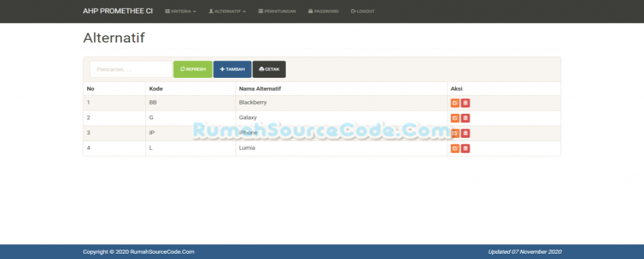
Task: Click the Tambah button to add
Action: (x=232, y=69)
